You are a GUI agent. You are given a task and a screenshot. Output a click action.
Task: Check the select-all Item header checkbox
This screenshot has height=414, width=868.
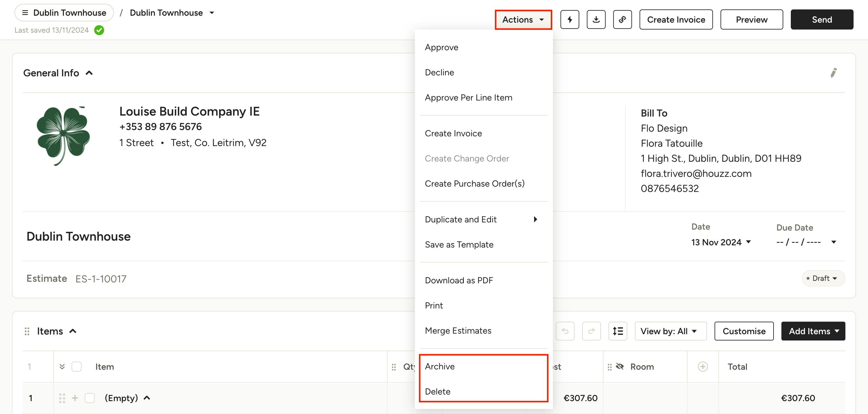pos(77,367)
